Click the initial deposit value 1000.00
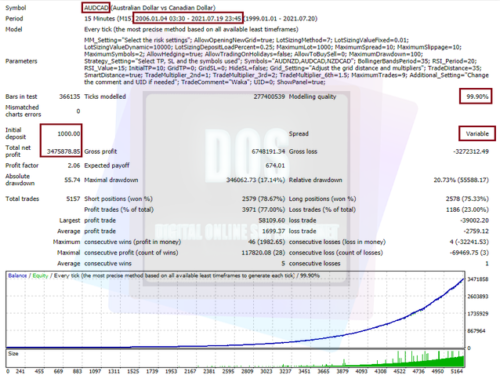 [69, 134]
